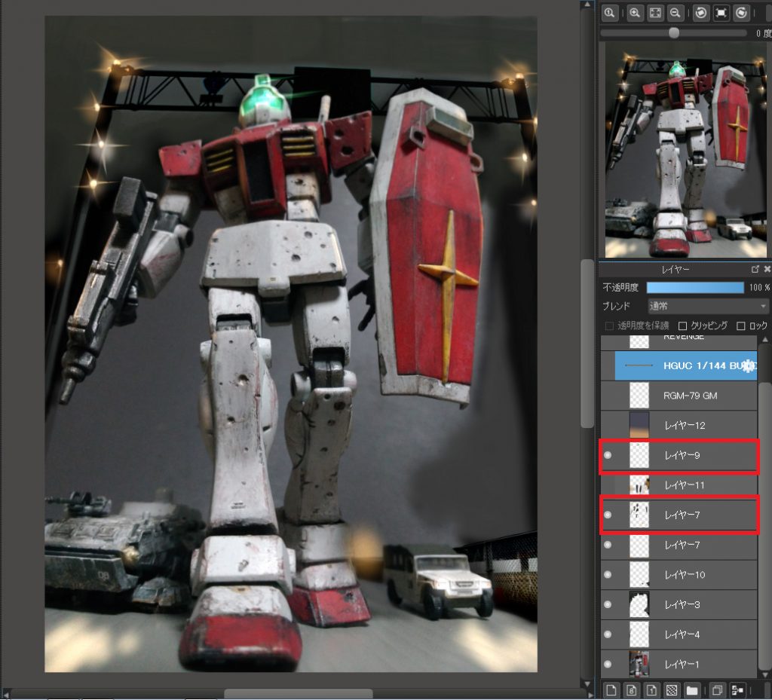Enable the ロック checkbox
This screenshot has height=700, width=772.
tap(741, 326)
